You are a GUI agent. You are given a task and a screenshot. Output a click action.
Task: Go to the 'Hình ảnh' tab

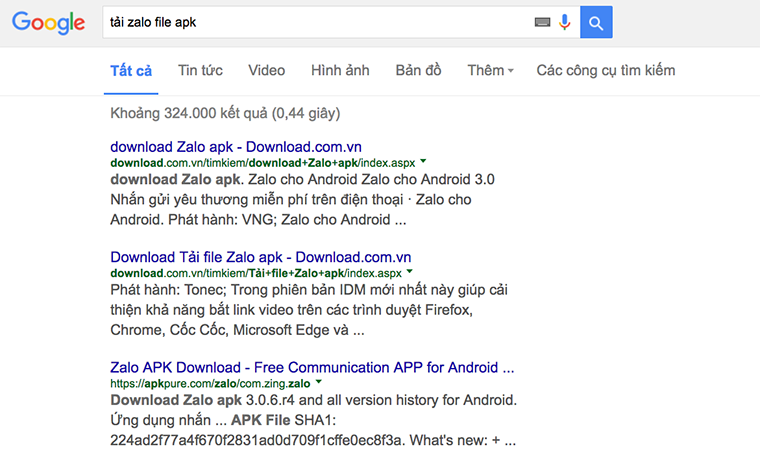tap(340, 70)
